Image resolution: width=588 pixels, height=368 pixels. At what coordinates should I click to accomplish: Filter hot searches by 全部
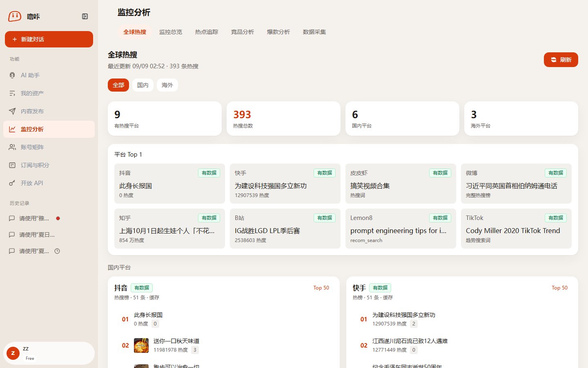118,85
